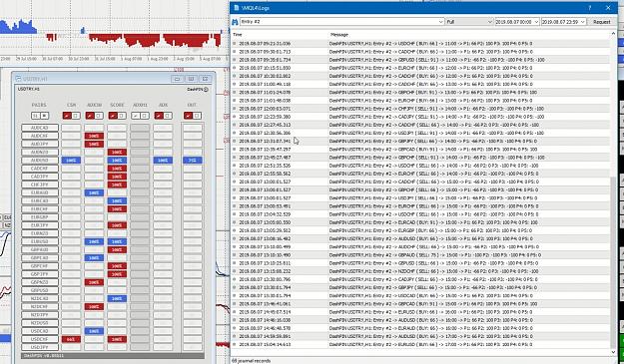This screenshot has width=624, height=364.
Task: Click the row icon of the 09:21:21.036 log entry
Action: [x=234, y=43]
